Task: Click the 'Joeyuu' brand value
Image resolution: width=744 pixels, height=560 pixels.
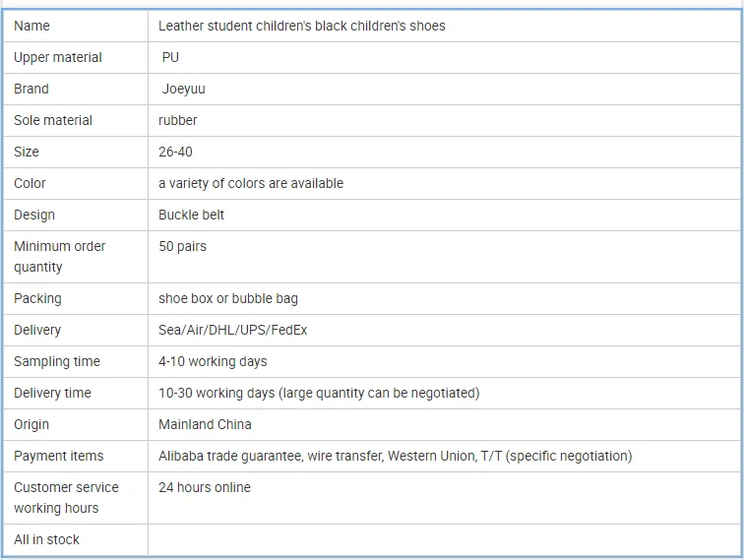Action: (x=183, y=89)
